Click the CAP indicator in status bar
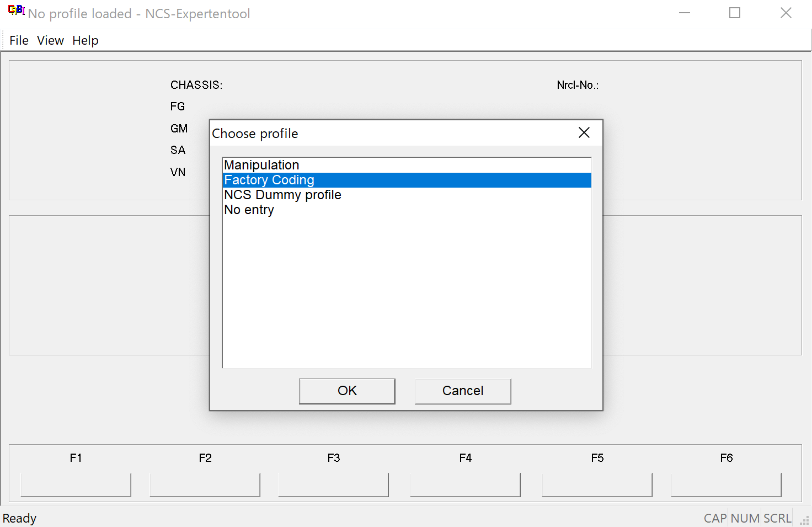Viewport: 812px width, 527px height. pyautogui.click(x=715, y=518)
